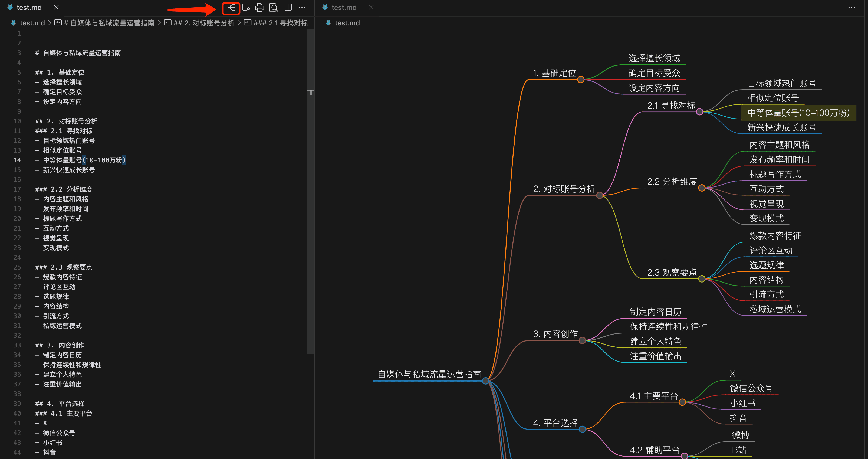Open the mindmap view via the markmap icon
The image size is (868, 459).
[x=231, y=7]
